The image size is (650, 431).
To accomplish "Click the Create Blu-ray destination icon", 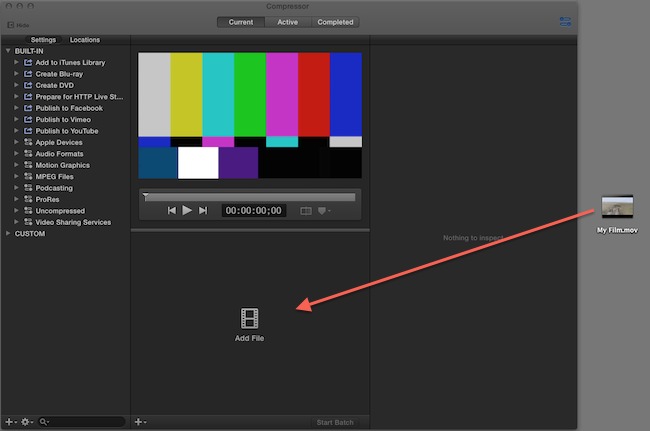I will pos(29,73).
